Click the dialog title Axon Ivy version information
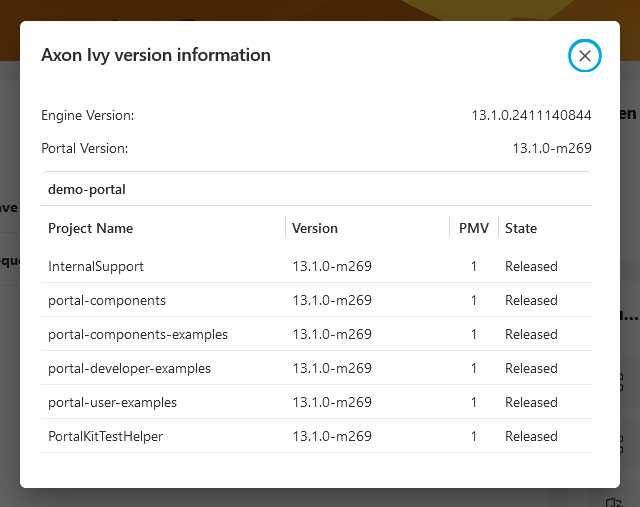Viewport: 640px width, 507px height. [156, 55]
